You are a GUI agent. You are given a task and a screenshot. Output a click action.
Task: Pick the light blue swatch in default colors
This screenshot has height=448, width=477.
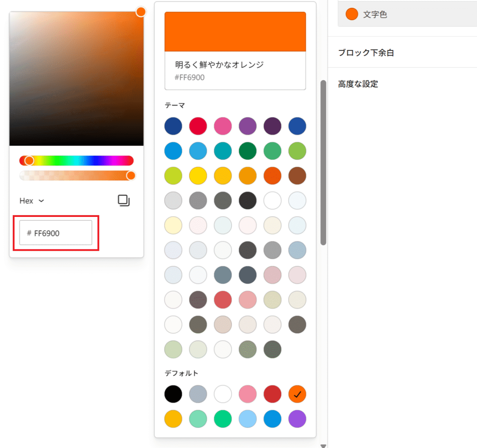tap(247, 419)
